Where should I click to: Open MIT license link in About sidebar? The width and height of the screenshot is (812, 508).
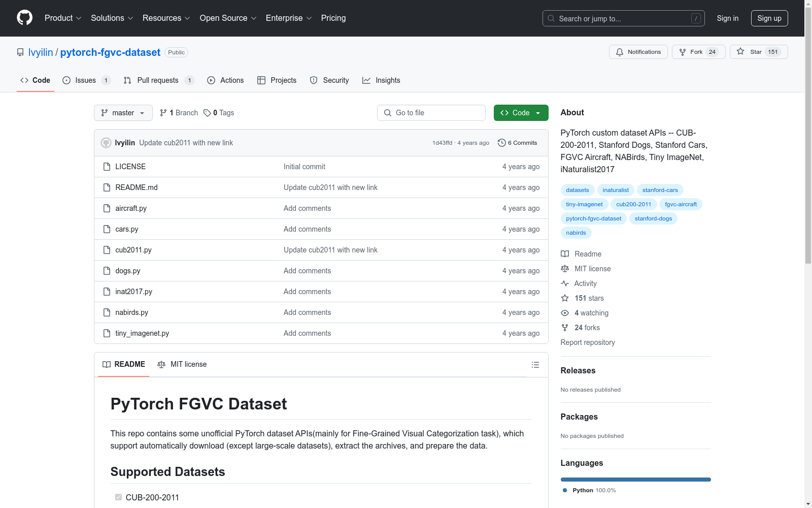tap(586, 269)
